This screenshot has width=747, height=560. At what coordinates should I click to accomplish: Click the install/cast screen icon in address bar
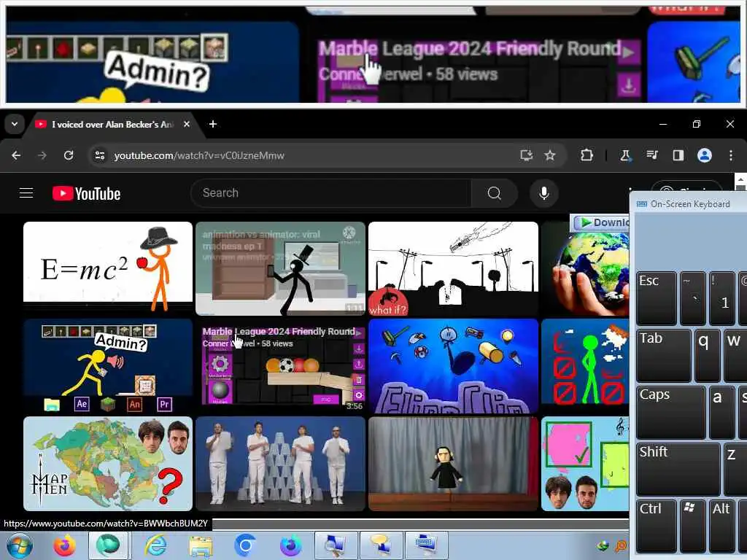pos(526,155)
